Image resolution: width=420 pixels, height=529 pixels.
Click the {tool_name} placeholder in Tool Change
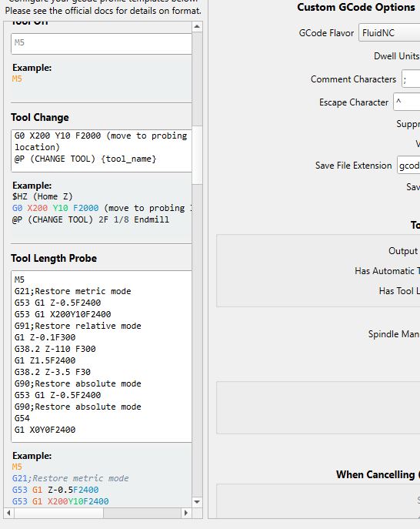click(x=128, y=159)
